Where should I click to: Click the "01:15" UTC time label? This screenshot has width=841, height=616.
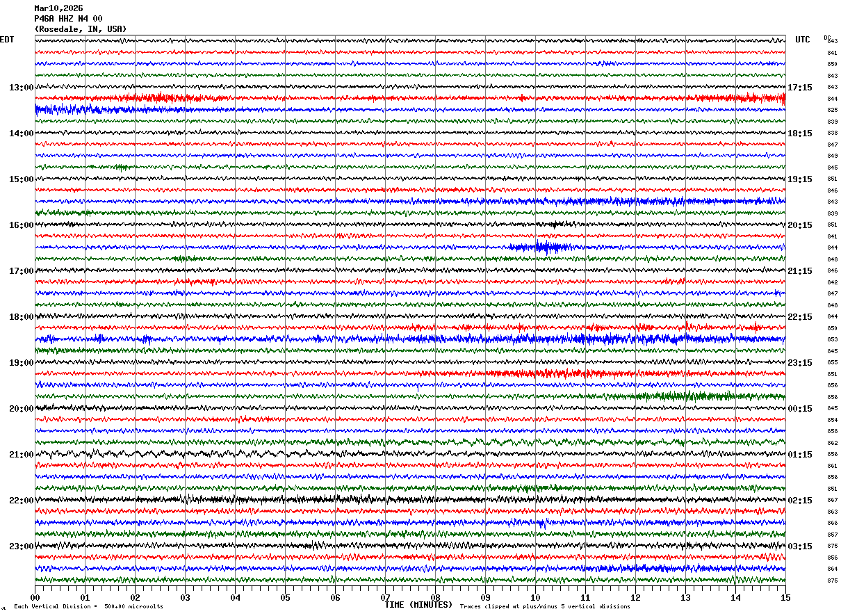(x=800, y=455)
